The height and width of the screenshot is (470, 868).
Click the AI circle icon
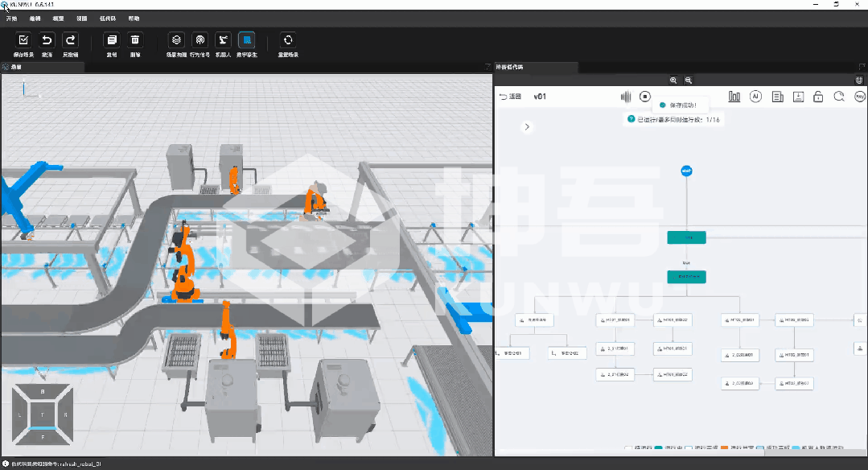click(x=755, y=97)
